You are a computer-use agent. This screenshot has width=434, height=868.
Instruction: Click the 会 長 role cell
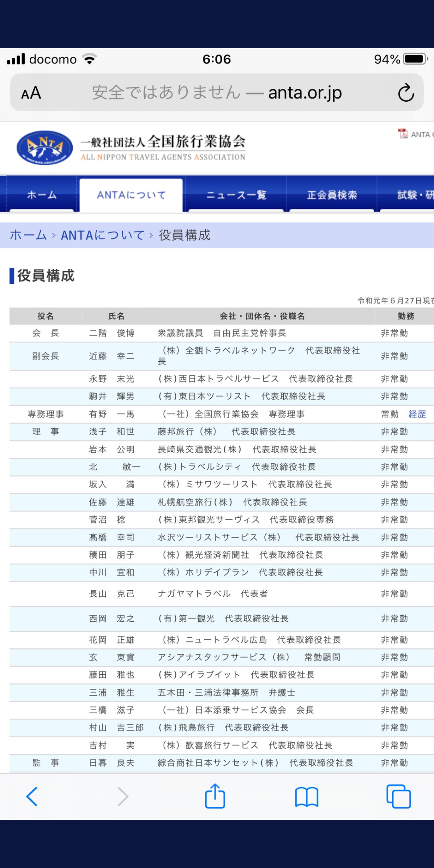pyautogui.click(x=46, y=333)
